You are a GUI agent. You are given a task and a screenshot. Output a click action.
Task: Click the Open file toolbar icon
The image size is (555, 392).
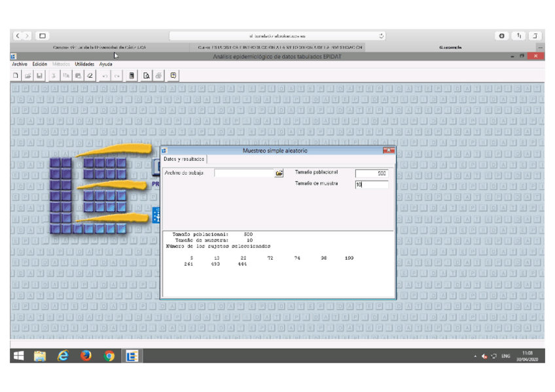[x=27, y=76]
